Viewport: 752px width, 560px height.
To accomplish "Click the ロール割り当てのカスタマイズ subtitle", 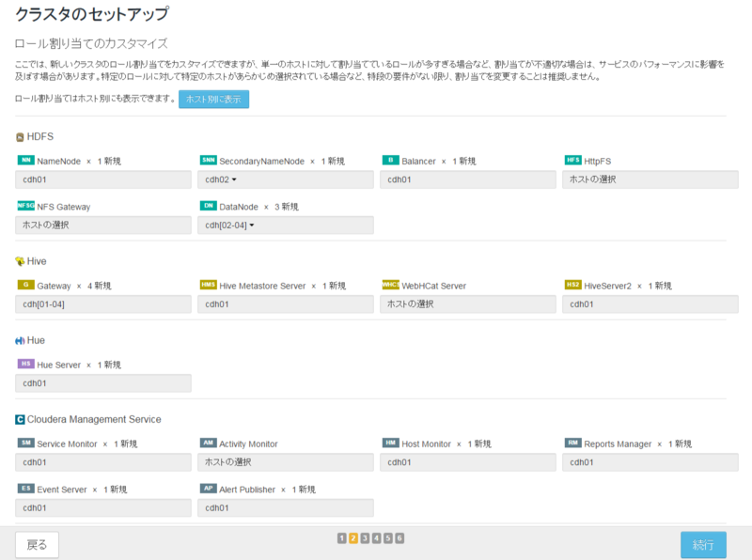I will (x=91, y=43).
